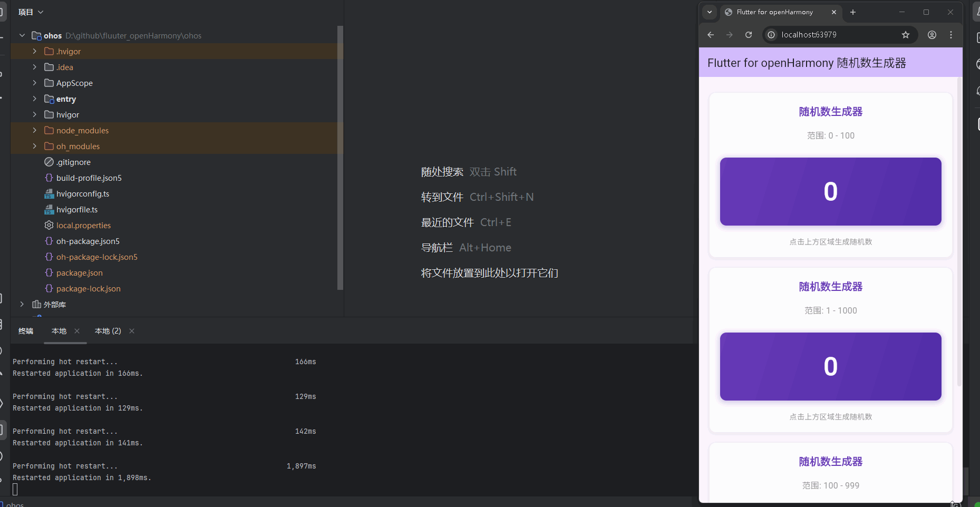Expand the AppScope folder arrow
Image resolution: width=980 pixels, height=507 pixels.
35,83
